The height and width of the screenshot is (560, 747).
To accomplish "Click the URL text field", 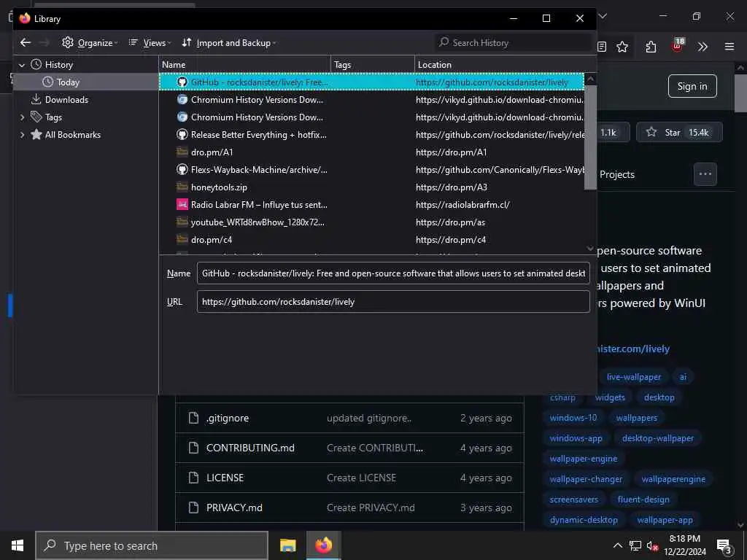I will (393, 302).
